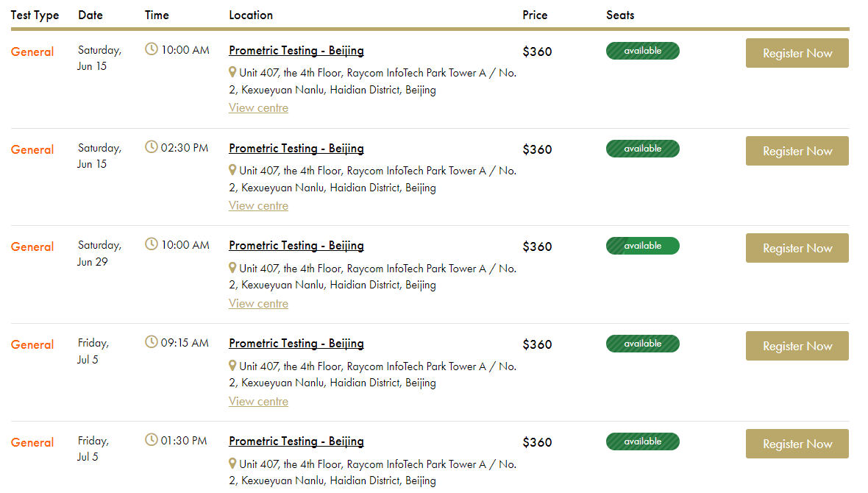The width and height of the screenshot is (868, 493).
Task: Open View centre link for 02:30 PM session
Action: [258, 206]
